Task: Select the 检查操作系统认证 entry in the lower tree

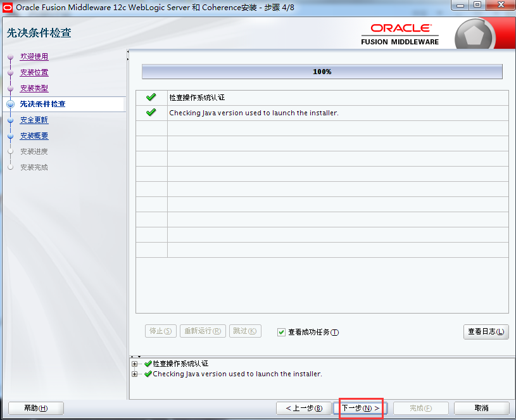Action: (180, 364)
